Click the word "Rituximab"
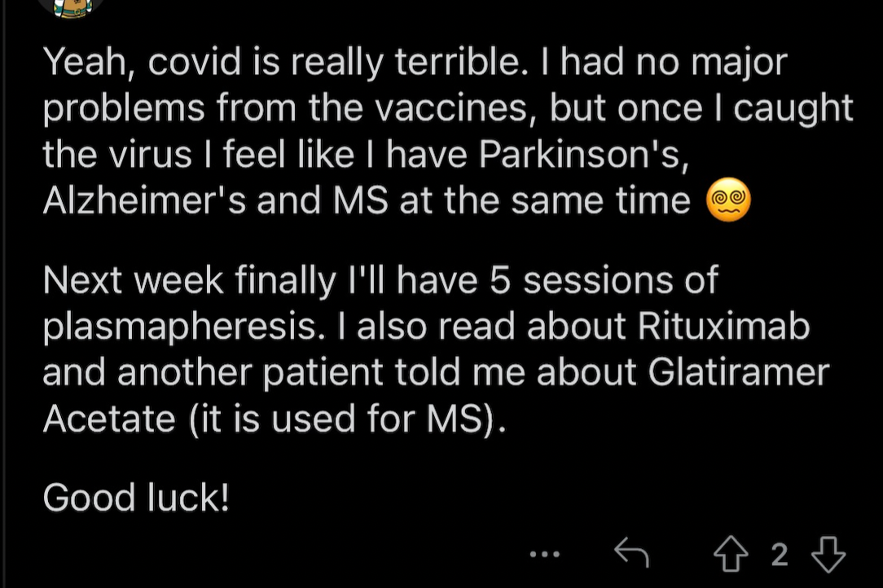Viewport: 883px width, 588px height. [723, 326]
